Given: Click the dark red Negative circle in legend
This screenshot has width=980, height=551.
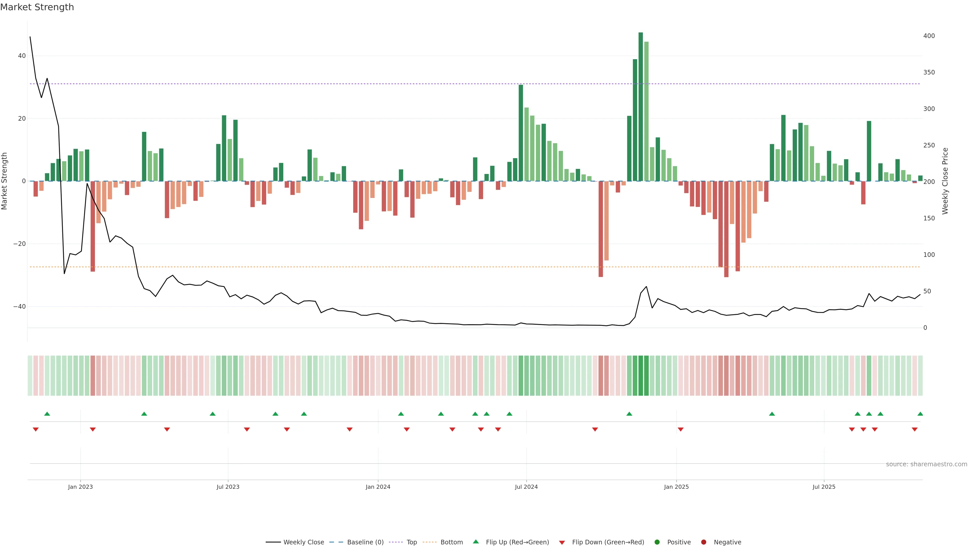Looking at the screenshot, I should (703, 542).
